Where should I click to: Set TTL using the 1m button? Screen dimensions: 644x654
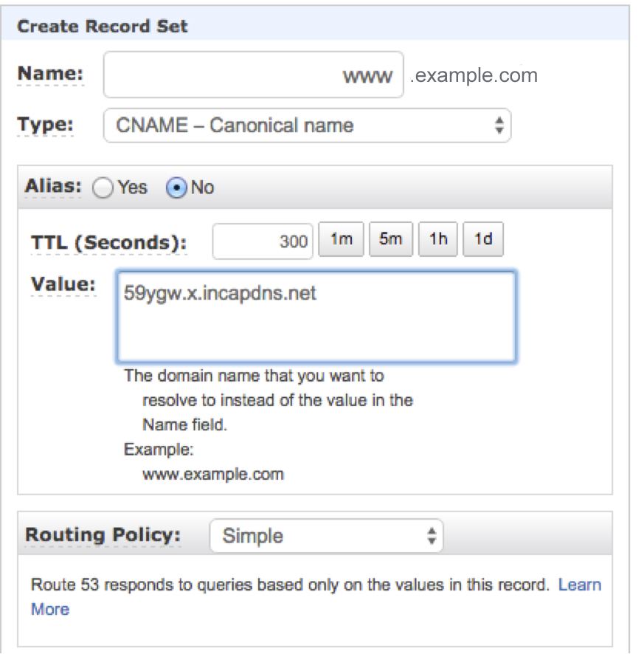pyautogui.click(x=341, y=240)
